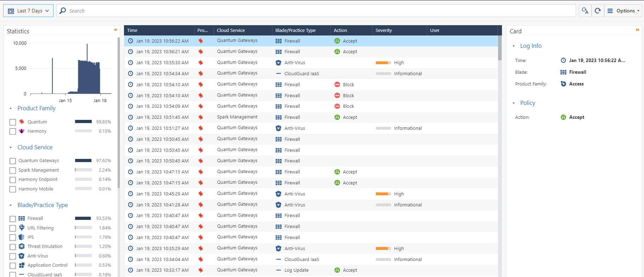This screenshot has width=644, height=277.
Task: Click the Pro... column header
Action: click(204, 30)
